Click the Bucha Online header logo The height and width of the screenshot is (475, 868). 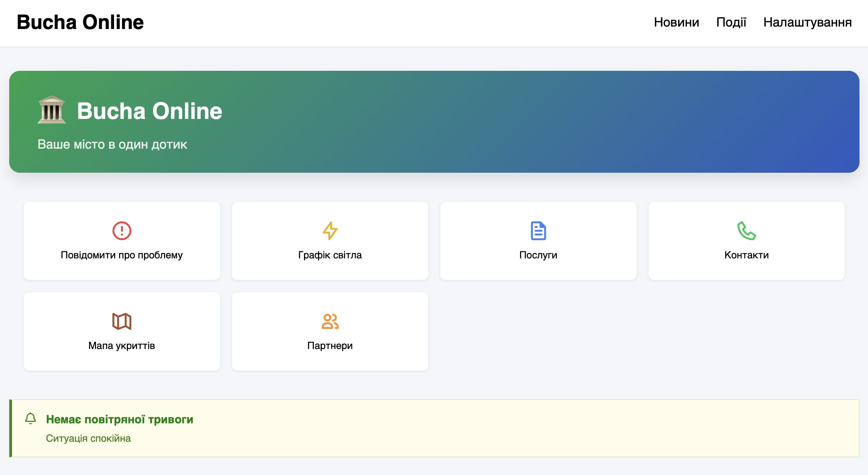pyautogui.click(x=80, y=22)
